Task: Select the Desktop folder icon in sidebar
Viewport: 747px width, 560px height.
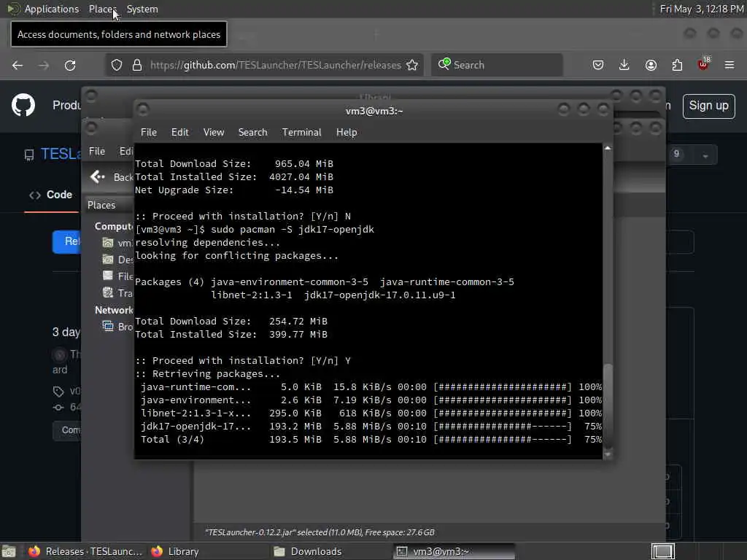Action: click(x=108, y=259)
